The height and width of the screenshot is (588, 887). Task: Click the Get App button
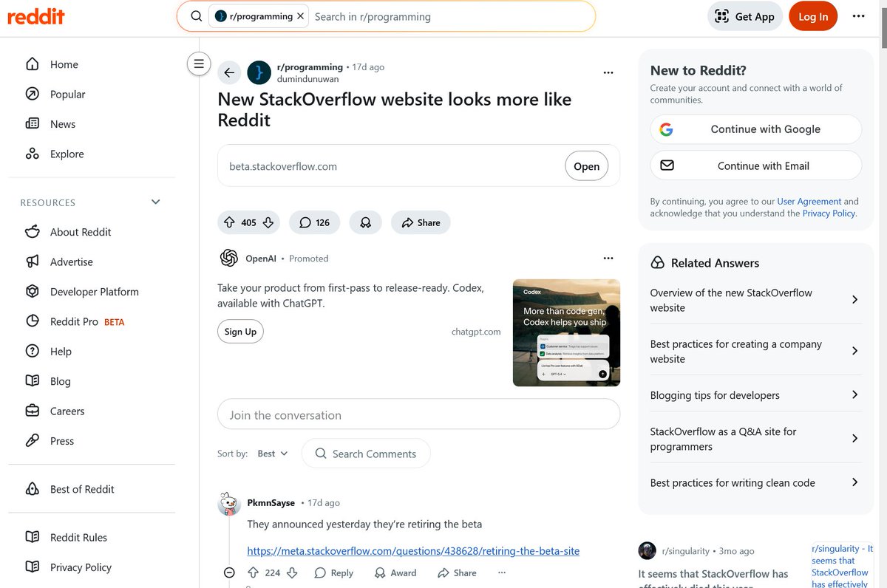click(745, 16)
